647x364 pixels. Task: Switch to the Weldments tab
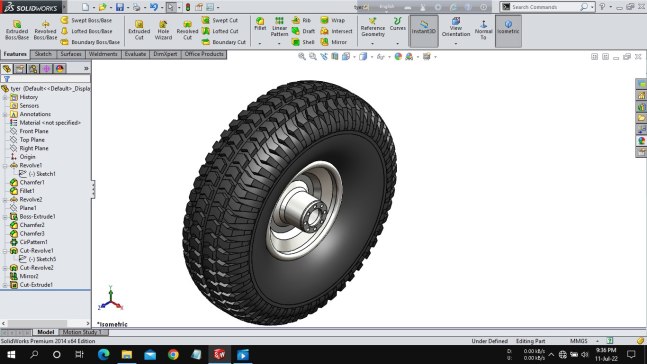point(103,54)
